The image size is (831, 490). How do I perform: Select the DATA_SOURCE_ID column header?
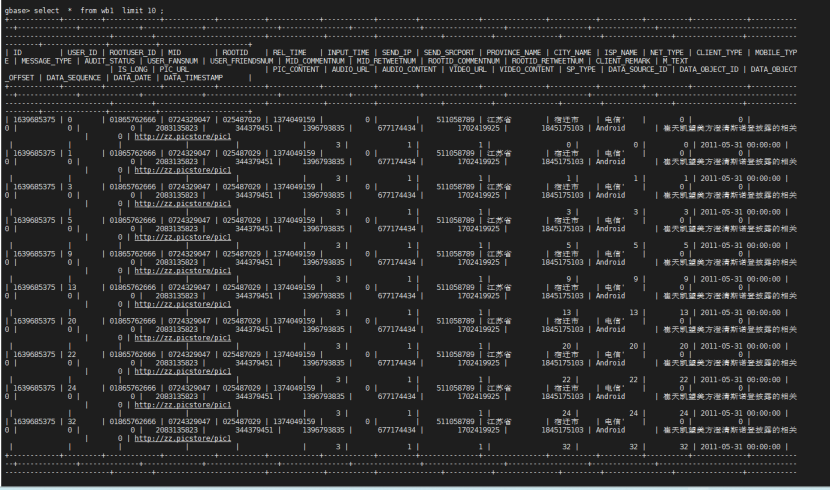pos(638,69)
